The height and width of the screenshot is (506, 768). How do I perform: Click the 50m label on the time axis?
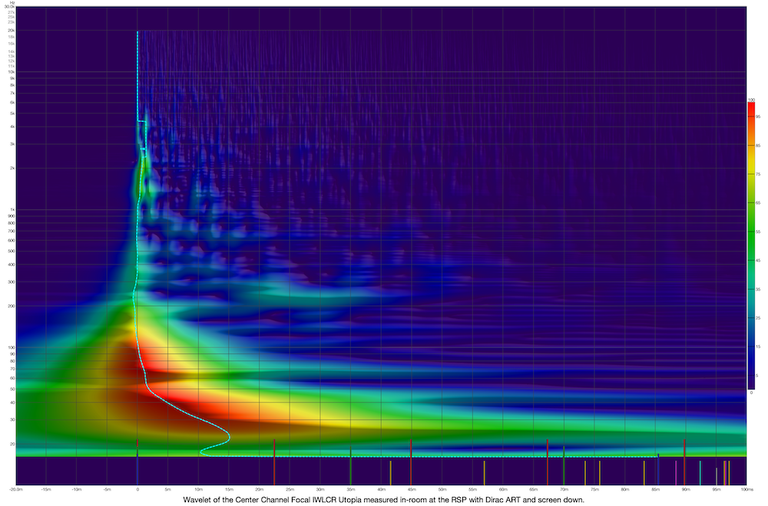click(x=442, y=490)
